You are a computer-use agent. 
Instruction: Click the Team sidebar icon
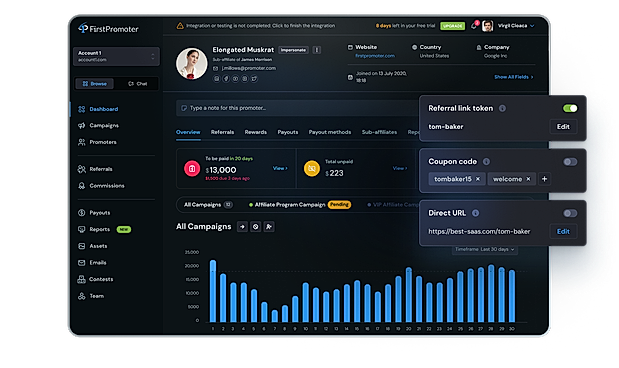[x=82, y=296]
